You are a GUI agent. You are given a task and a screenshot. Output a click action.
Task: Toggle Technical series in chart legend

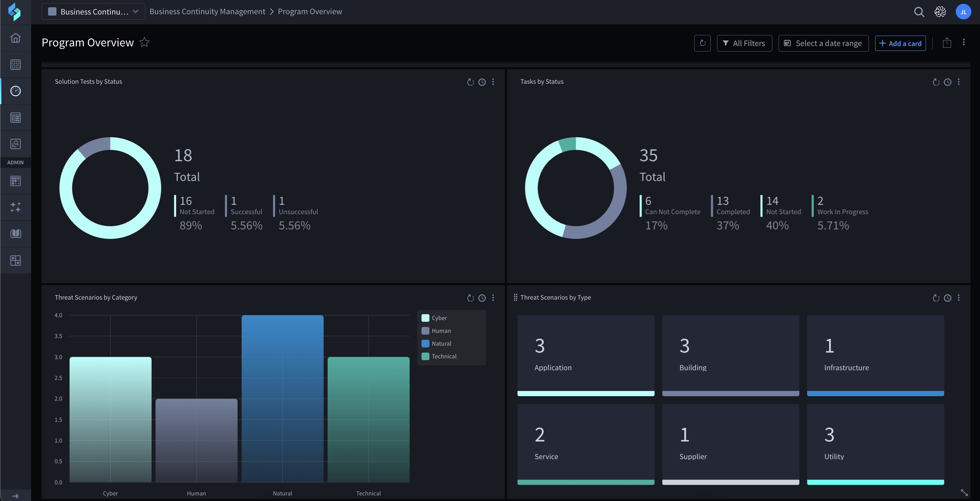point(439,356)
